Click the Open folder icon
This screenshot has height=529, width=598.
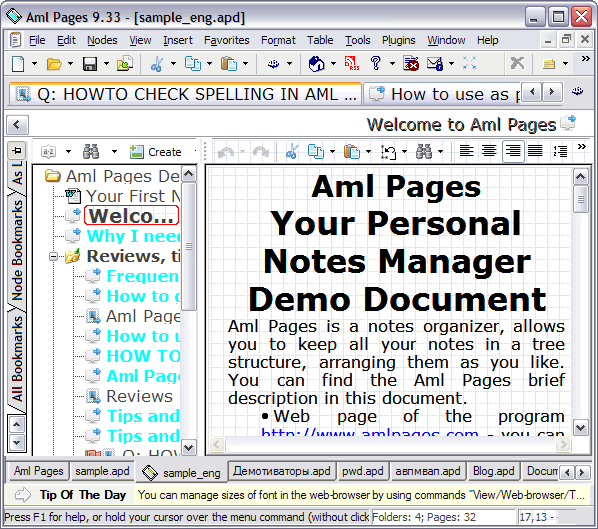[54, 64]
